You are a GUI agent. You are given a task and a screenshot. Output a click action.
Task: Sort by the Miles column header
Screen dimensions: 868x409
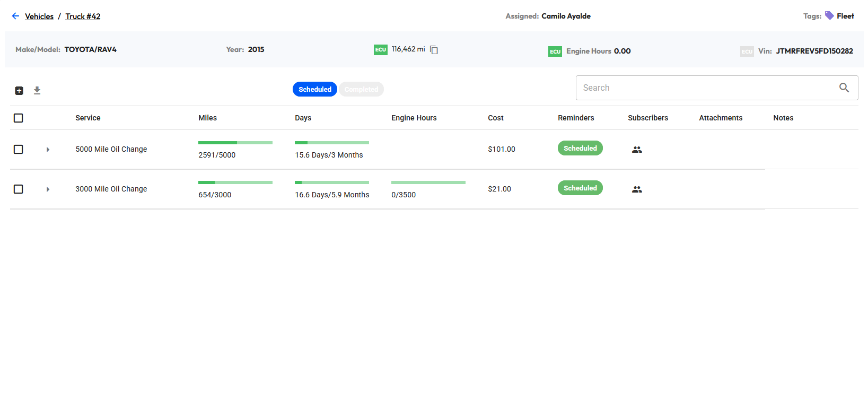[x=207, y=118]
